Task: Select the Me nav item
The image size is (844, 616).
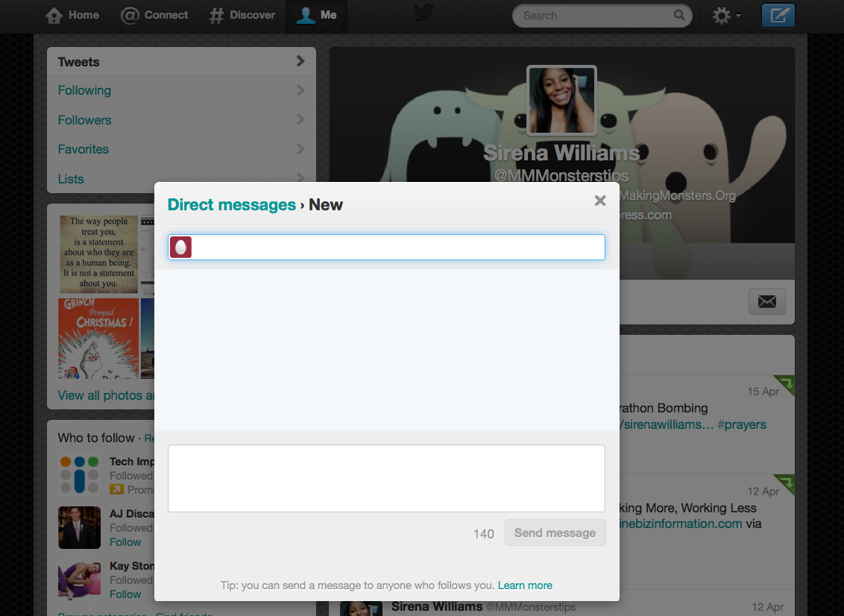Action: pos(316,15)
